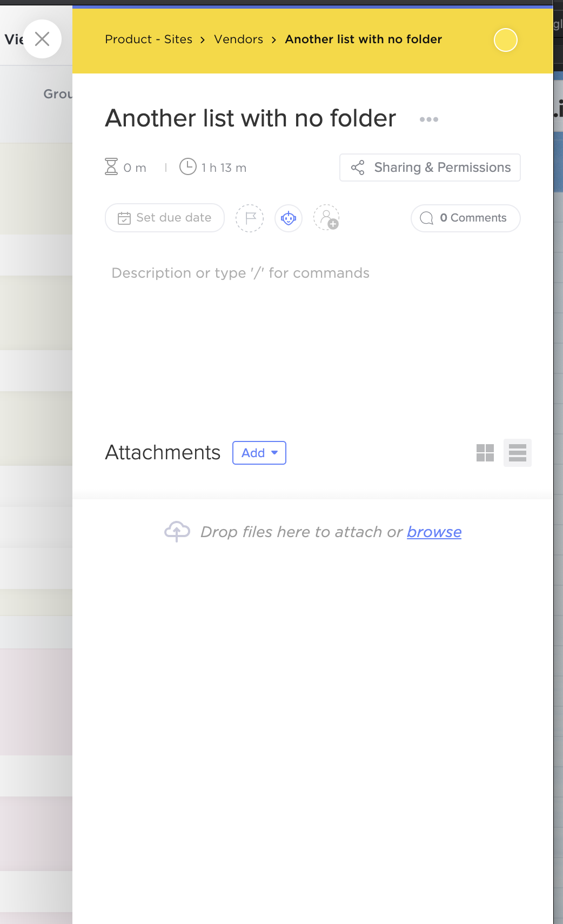Screen dimensions: 563x924
Task: Click the 1 h 13 m tracked time
Action: click(224, 168)
